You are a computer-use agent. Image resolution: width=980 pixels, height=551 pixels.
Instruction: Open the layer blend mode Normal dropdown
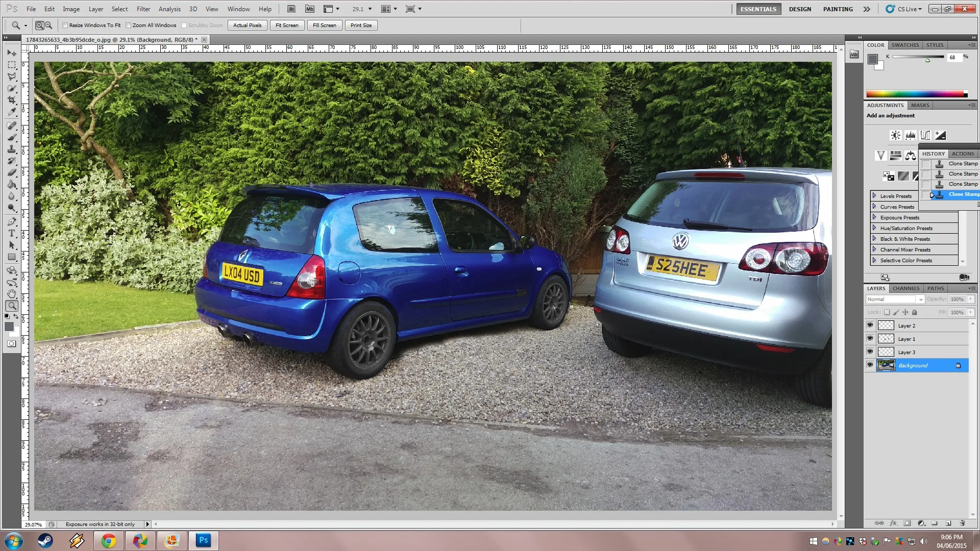(895, 299)
